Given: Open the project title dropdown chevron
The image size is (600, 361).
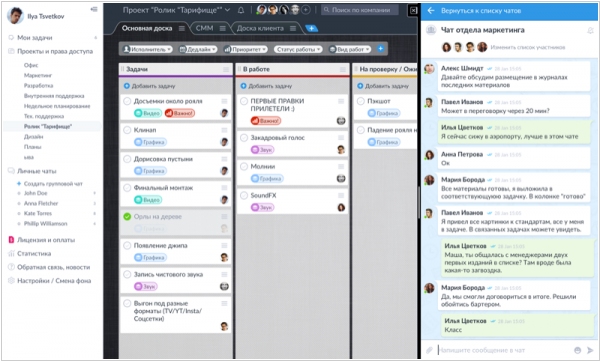Looking at the screenshot, I should [227, 10].
